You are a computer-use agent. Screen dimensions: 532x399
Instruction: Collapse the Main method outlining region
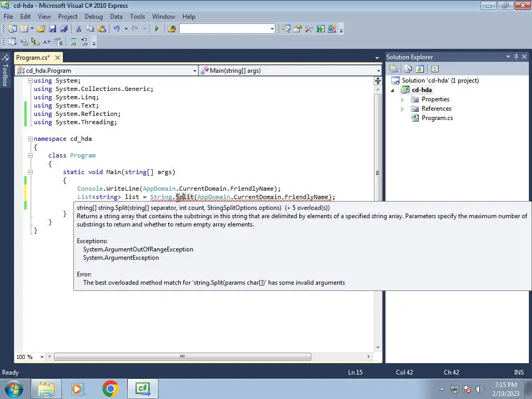[30, 172]
